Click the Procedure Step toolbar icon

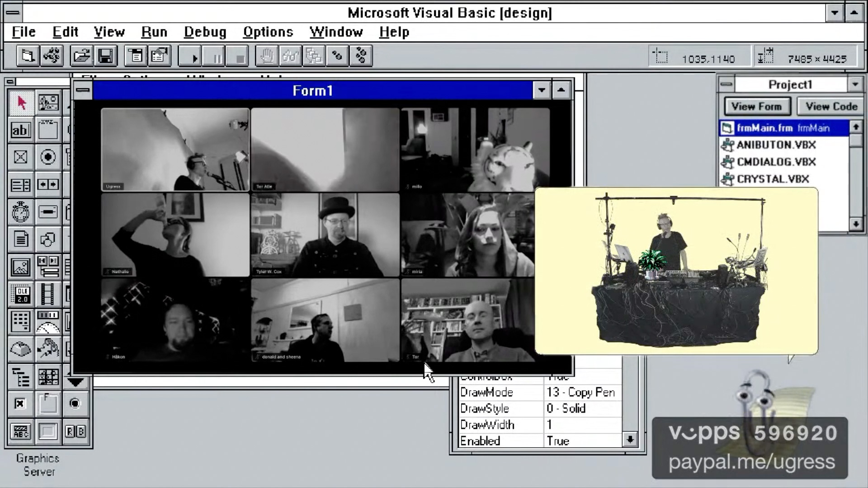tap(361, 56)
